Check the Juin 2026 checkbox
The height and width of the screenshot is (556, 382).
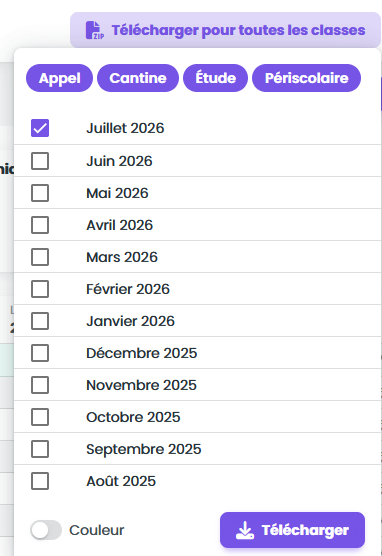coord(40,161)
